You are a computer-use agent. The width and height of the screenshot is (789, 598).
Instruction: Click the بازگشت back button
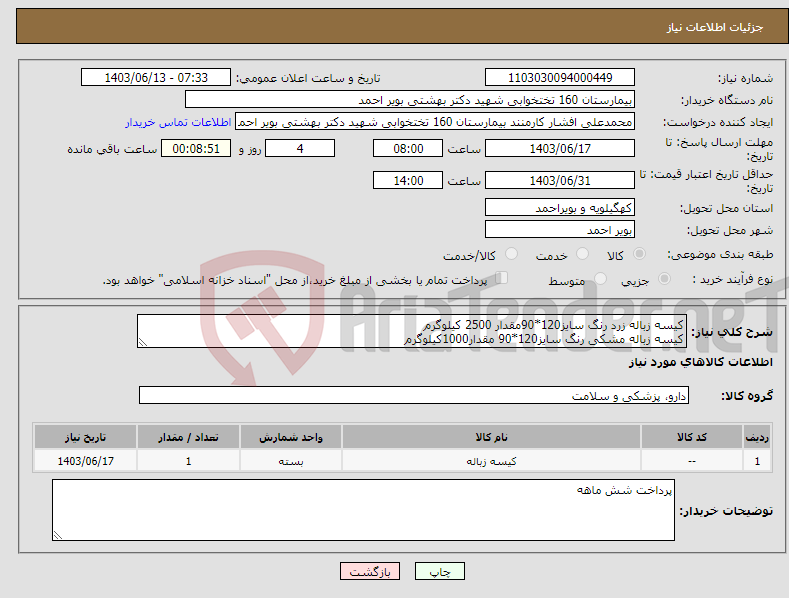pyautogui.click(x=370, y=571)
